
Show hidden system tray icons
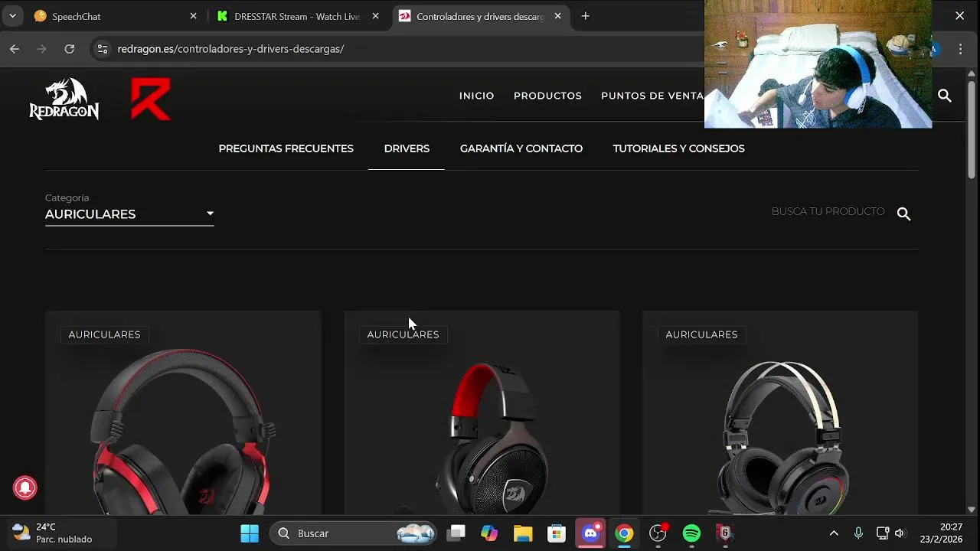(834, 533)
